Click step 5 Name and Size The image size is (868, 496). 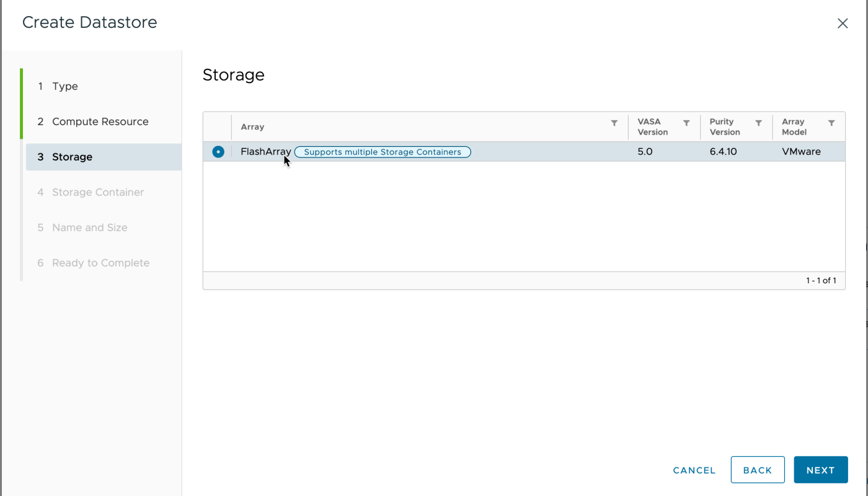pyautogui.click(x=89, y=228)
